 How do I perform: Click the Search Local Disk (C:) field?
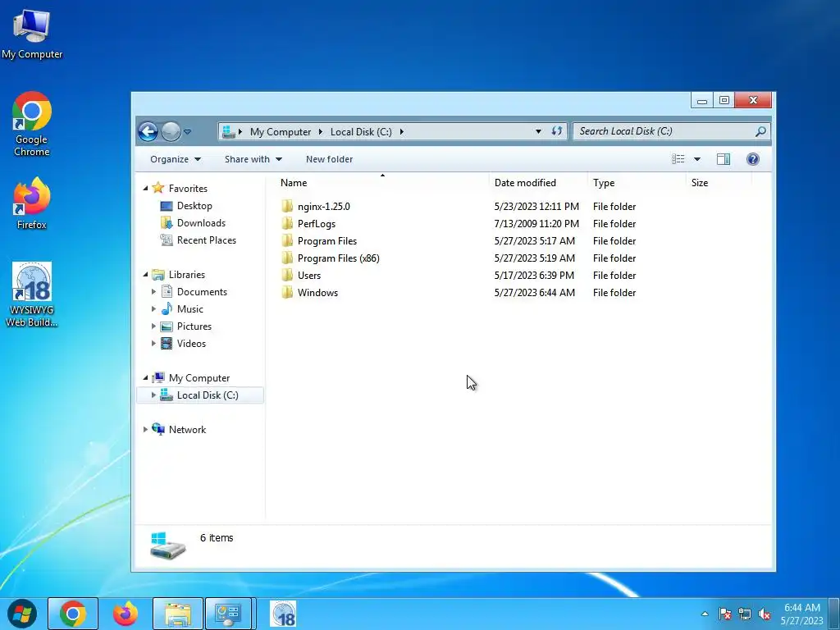coord(672,131)
